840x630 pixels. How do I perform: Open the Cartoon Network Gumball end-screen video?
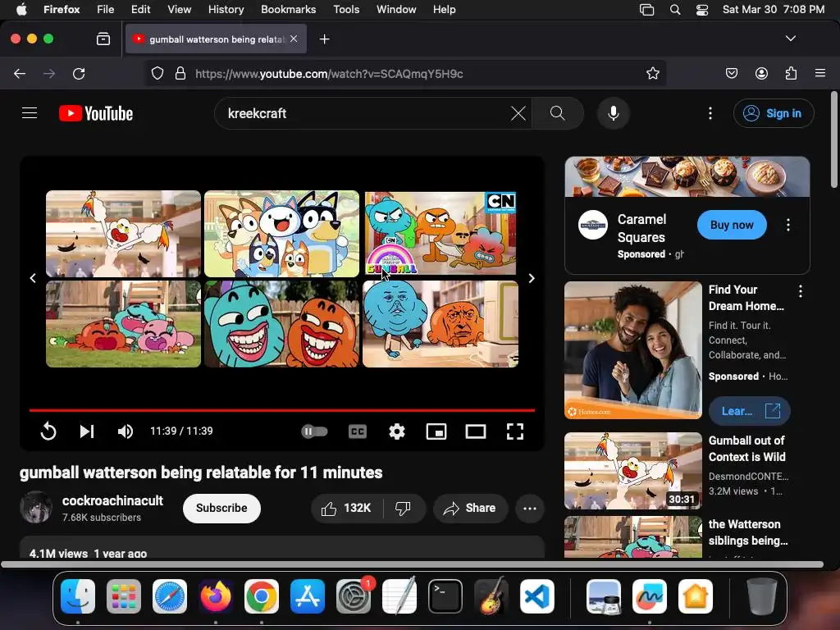click(x=441, y=233)
